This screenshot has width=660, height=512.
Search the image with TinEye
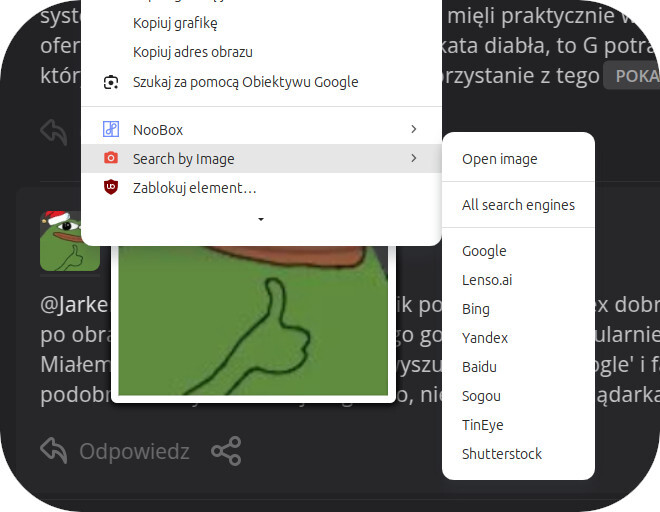[x=482, y=425]
